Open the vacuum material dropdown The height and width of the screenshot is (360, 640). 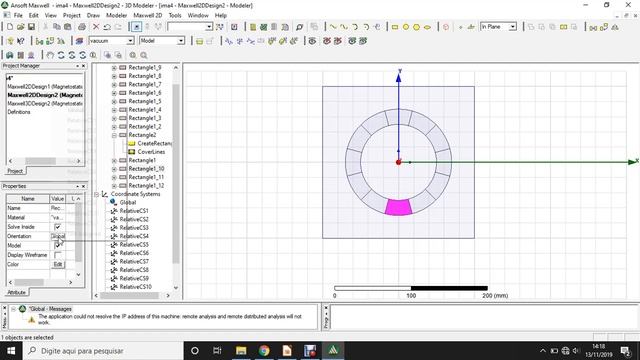click(130, 41)
